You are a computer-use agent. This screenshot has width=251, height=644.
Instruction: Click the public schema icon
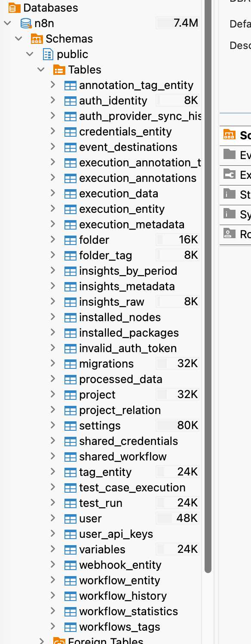(x=48, y=54)
